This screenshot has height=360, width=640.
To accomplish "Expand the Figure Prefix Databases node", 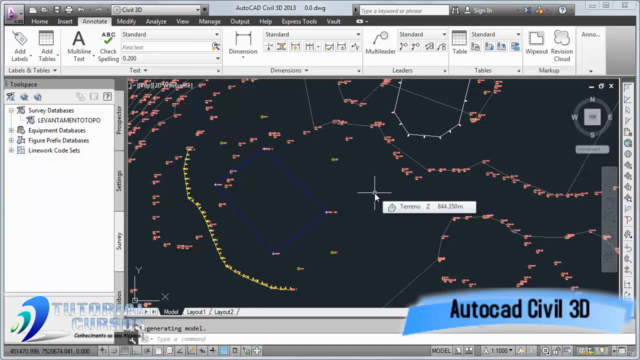I will [x=11, y=140].
